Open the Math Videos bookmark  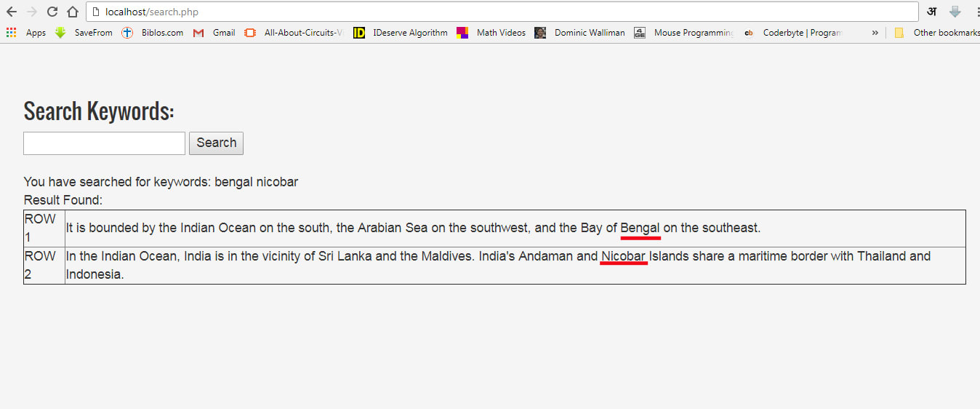tap(491, 33)
